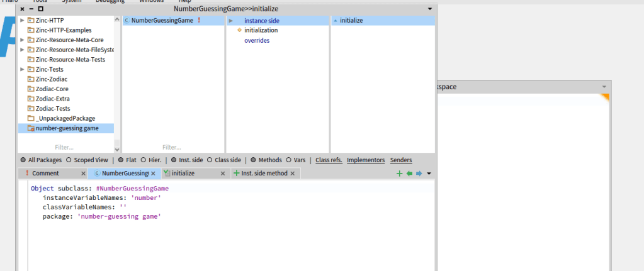Enable the Class side radio button
Viewport: 644px width, 271px height.
(x=210, y=160)
